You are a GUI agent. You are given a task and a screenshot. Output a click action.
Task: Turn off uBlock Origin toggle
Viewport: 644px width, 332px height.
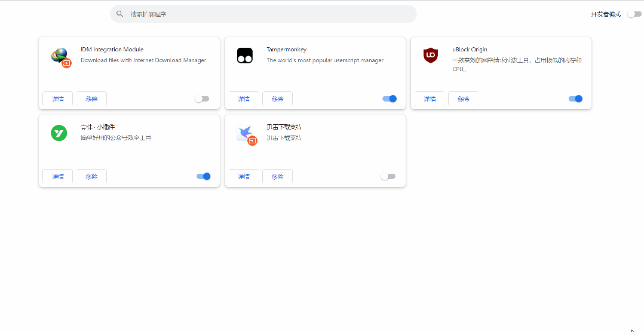[x=575, y=99]
